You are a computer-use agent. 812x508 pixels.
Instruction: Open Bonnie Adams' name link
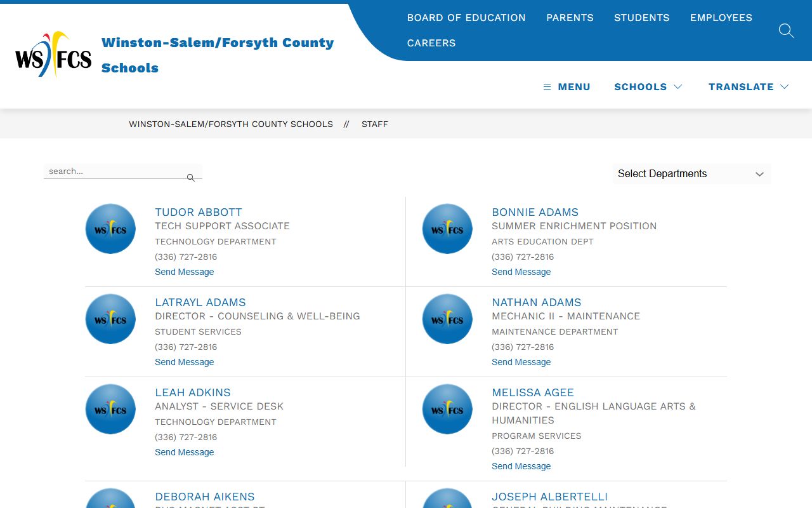coord(535,212)
